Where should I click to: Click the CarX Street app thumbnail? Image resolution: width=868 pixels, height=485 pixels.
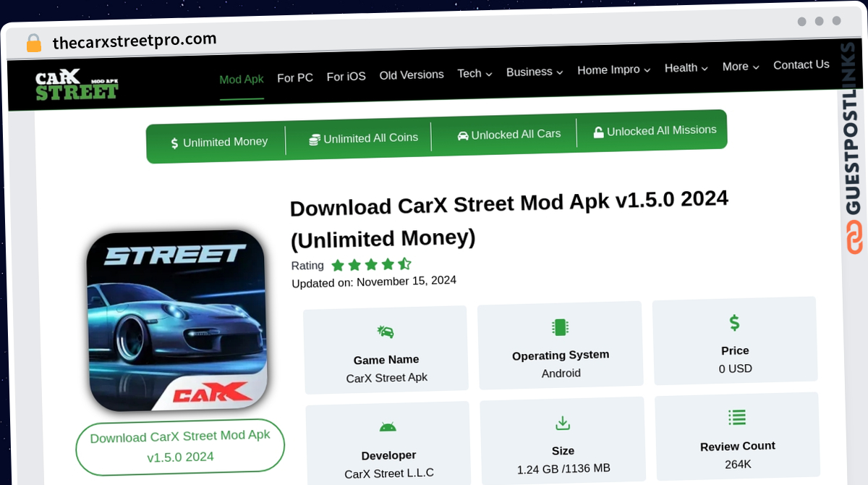pos(176,321)
